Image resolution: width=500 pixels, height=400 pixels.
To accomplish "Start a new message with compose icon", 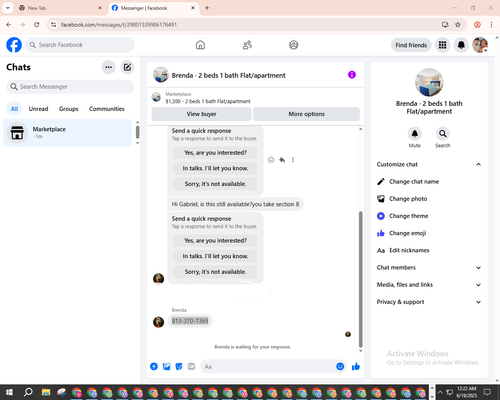I will click(127, 67).
